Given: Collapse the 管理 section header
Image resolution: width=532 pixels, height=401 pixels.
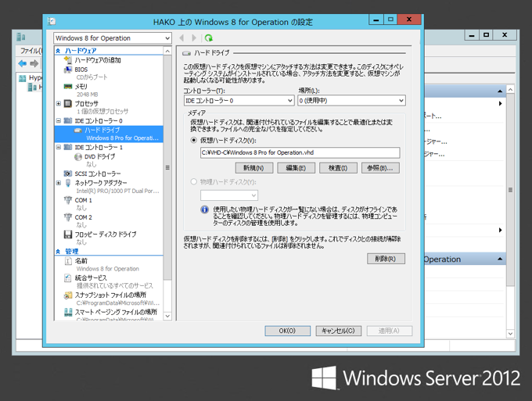Looking at the screenshot, I should 58,251.
